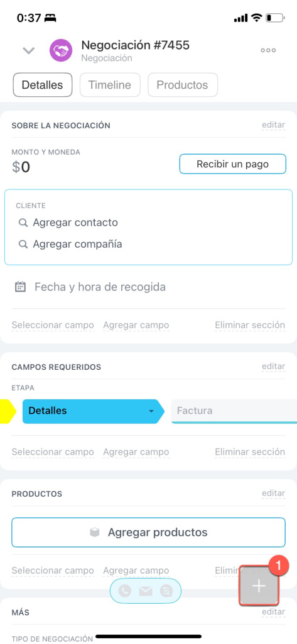Select the yellow previous stage marker
Viewport: 297px width, 644px height.
(x=8, y=411)
